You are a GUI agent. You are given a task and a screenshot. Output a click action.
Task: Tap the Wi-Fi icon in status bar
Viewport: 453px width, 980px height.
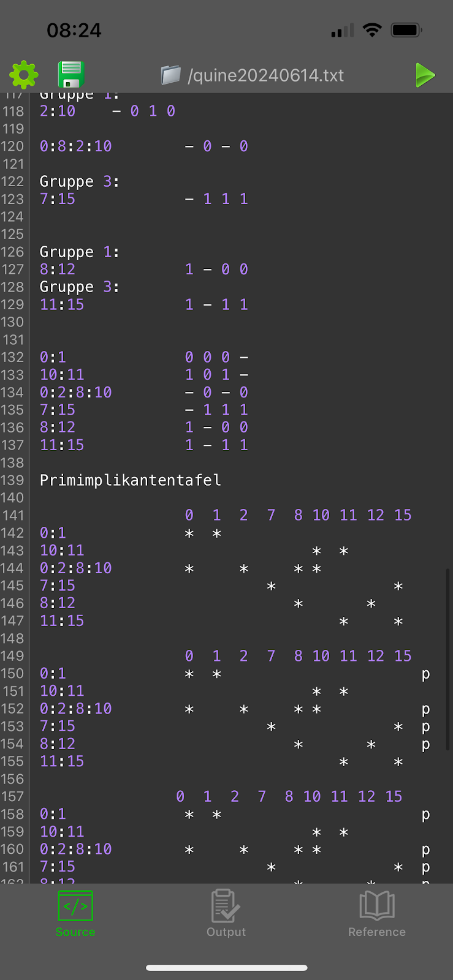point(371,30)
